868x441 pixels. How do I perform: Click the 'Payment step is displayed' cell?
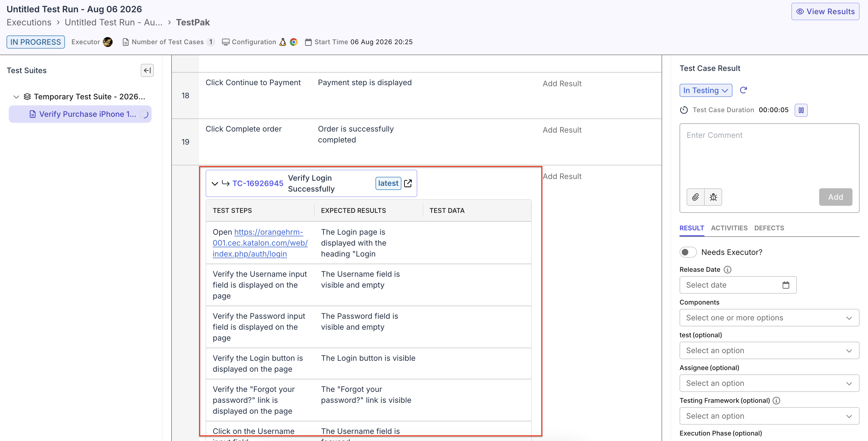[x=365, y=83]
